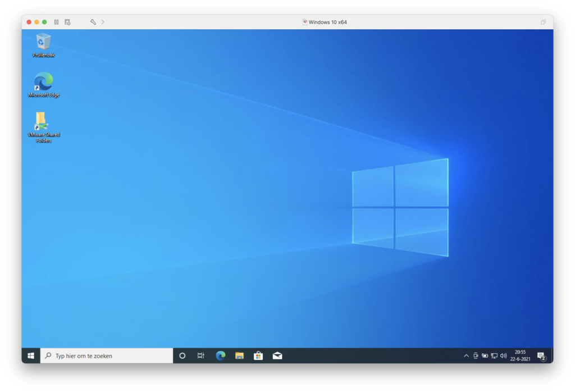Viewport: 575px width, 392px height.
Task: Open File Explorer from the taskbar
Action: [239, 355]
